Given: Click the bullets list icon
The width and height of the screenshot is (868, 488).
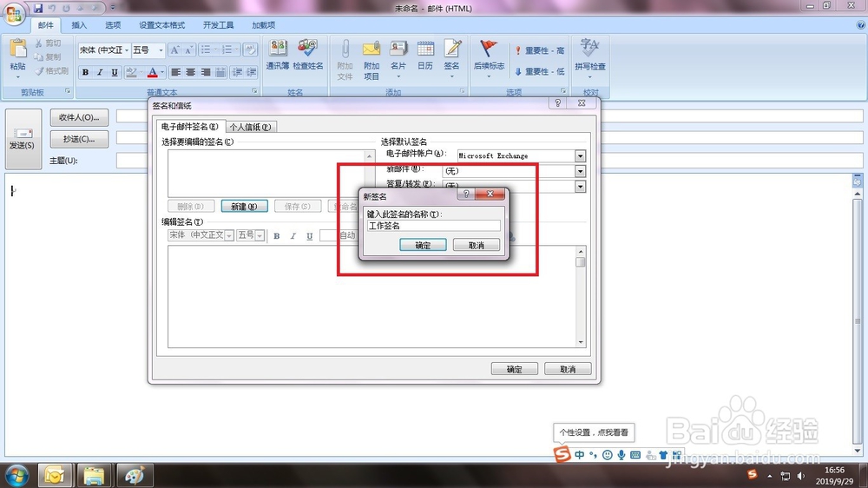Looking at the screenshot, I should click(206, 49).
